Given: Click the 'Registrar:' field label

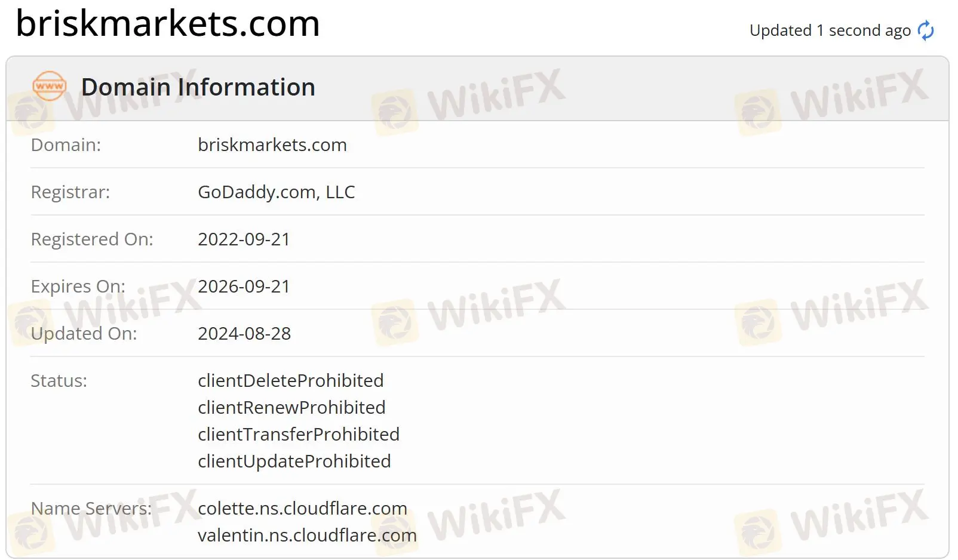Looking at the screenshot, I should coord(70,192).
